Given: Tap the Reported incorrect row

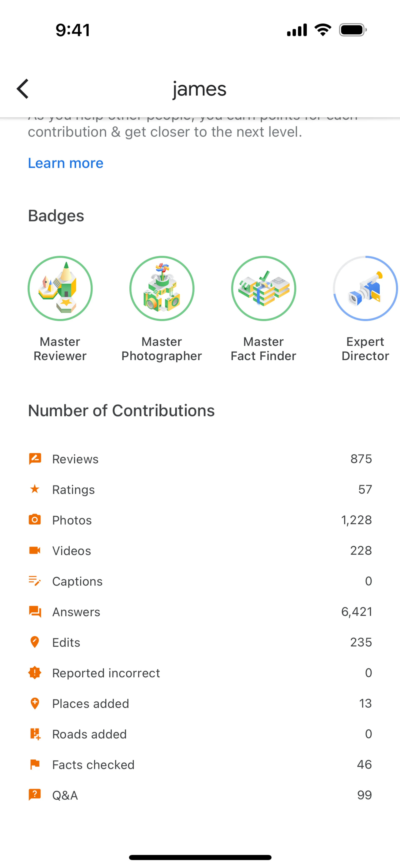Looking at the screenshot, I should tap(200, 673).
